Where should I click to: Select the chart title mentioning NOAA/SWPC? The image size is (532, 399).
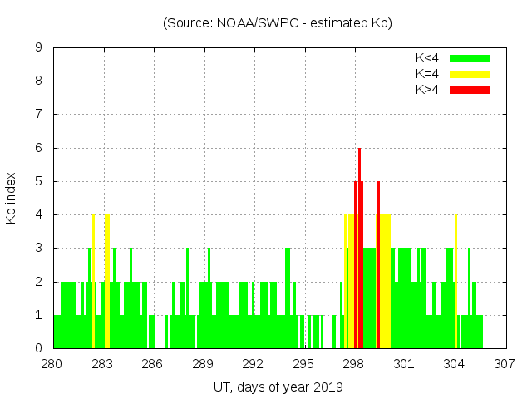pos(277,22)
